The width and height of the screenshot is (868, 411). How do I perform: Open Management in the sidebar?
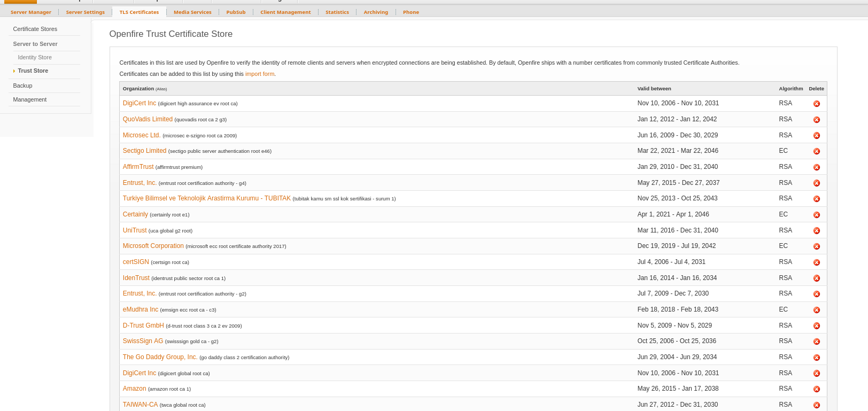[30, 99]
